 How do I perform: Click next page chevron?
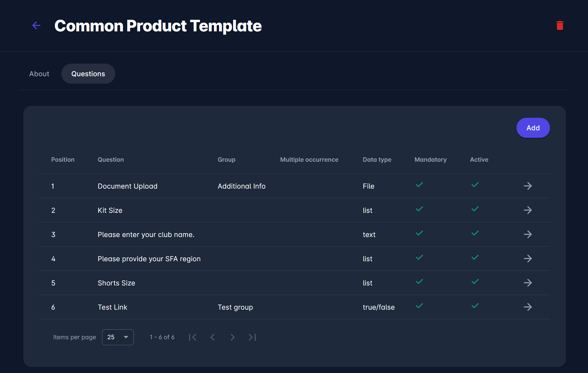(233, 337)
